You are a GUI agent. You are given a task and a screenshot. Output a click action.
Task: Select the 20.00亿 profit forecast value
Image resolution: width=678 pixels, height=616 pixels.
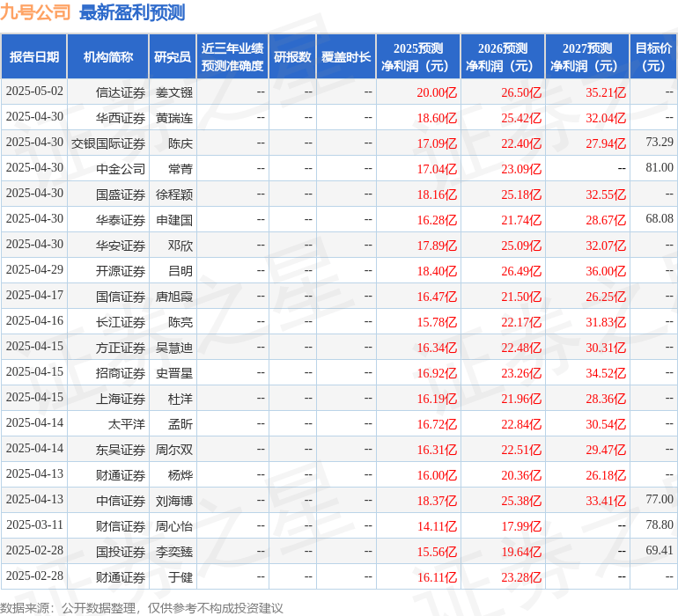click(x=437, y=92)
